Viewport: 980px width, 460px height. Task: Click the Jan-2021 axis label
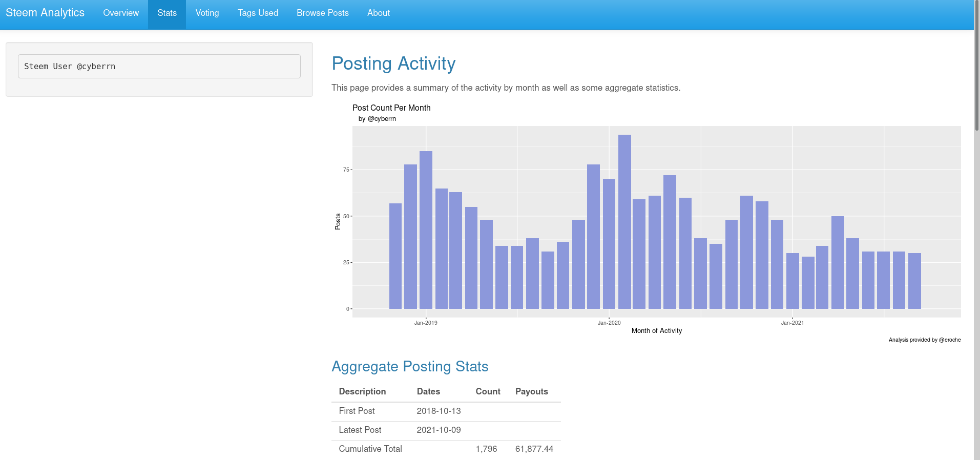pos(793,323)
